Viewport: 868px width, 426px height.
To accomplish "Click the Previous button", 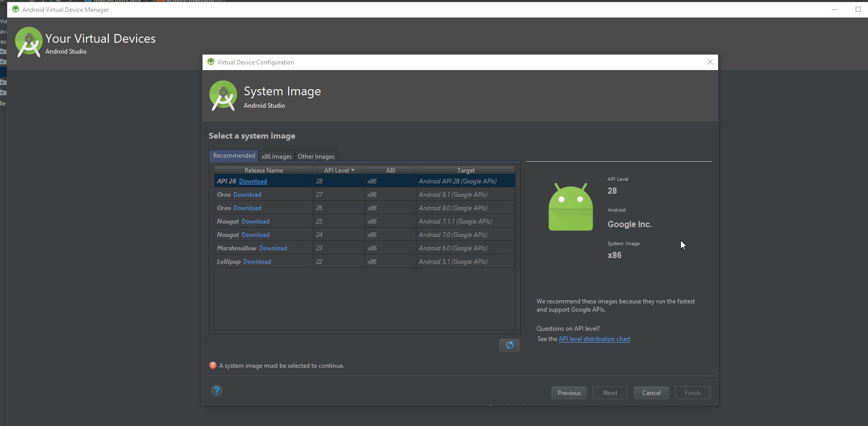I will pos(569,393).
